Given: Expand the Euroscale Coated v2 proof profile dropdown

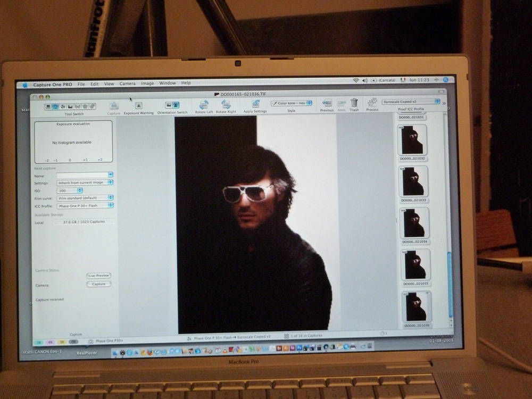Looking at the screenshot, I should point(412,102).
